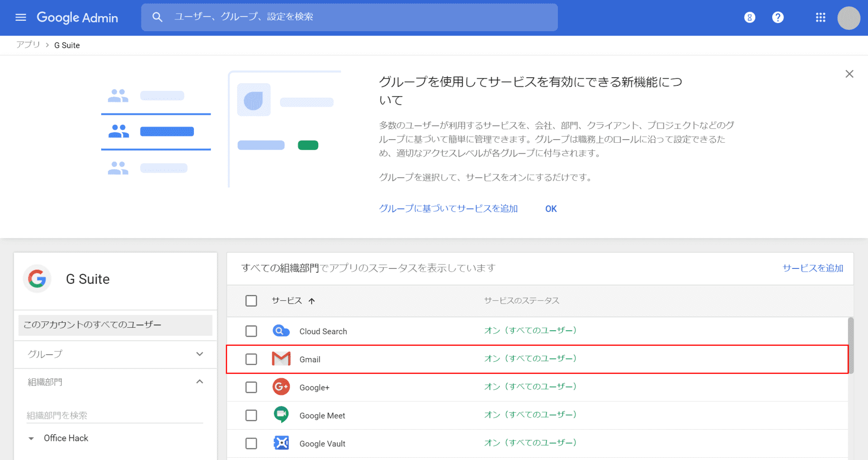Open the Google Meet service name

tap(322, 415)
